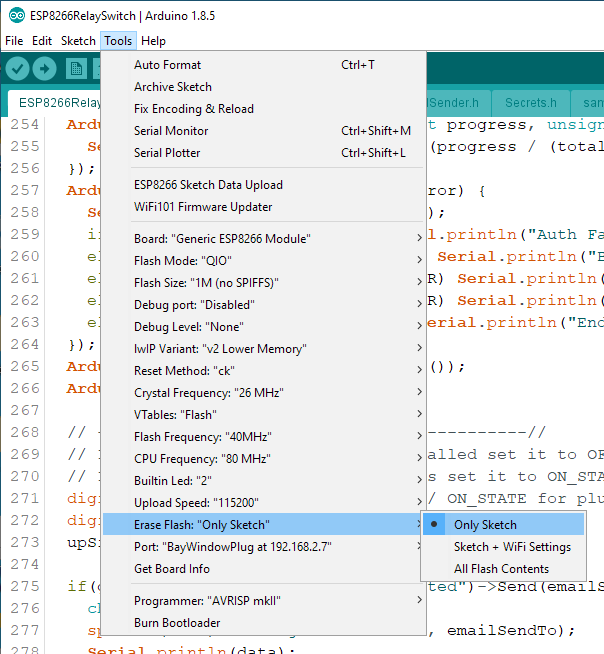Click the Verify checkmark toolbar icon

coord(18,68)
